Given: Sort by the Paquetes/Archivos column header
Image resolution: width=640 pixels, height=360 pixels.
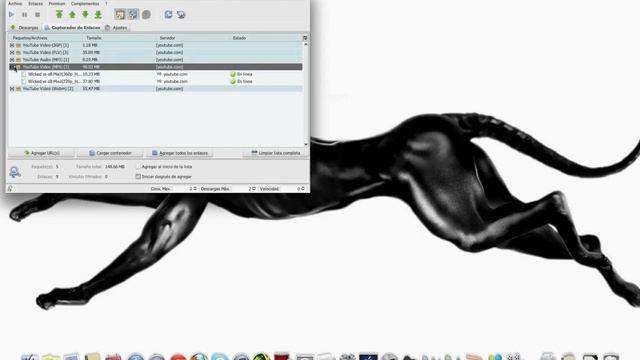Looking at the screenshot, I should click(46, 38).
